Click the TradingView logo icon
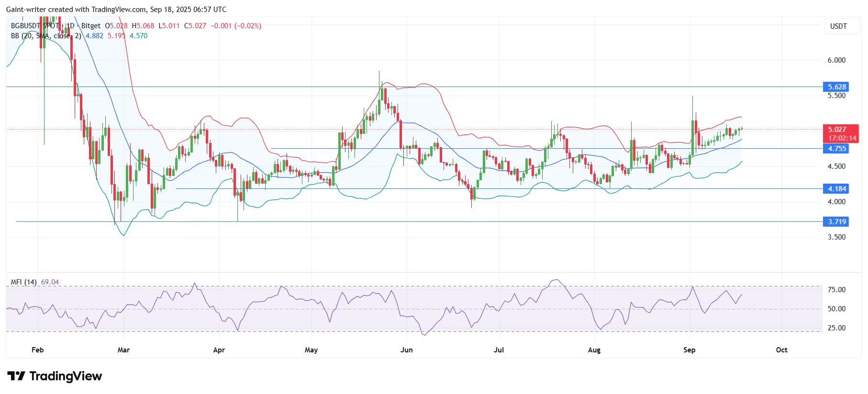 click(x=16, y=376)
